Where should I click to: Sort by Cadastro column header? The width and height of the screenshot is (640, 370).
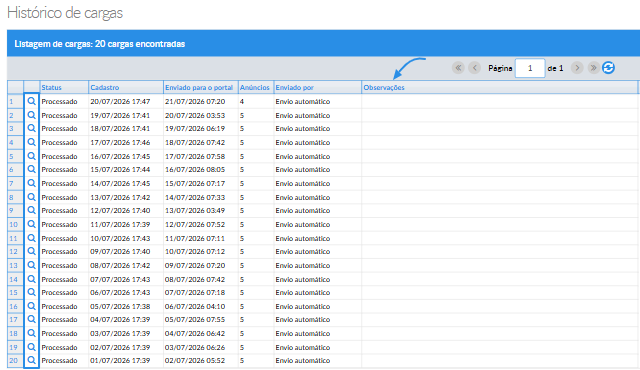[126, 87]
